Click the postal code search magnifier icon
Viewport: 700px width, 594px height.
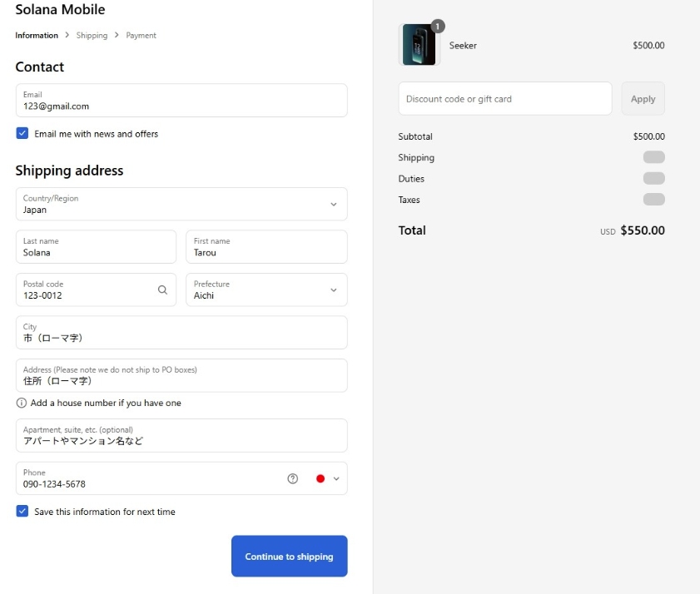[x=162, y=290]
